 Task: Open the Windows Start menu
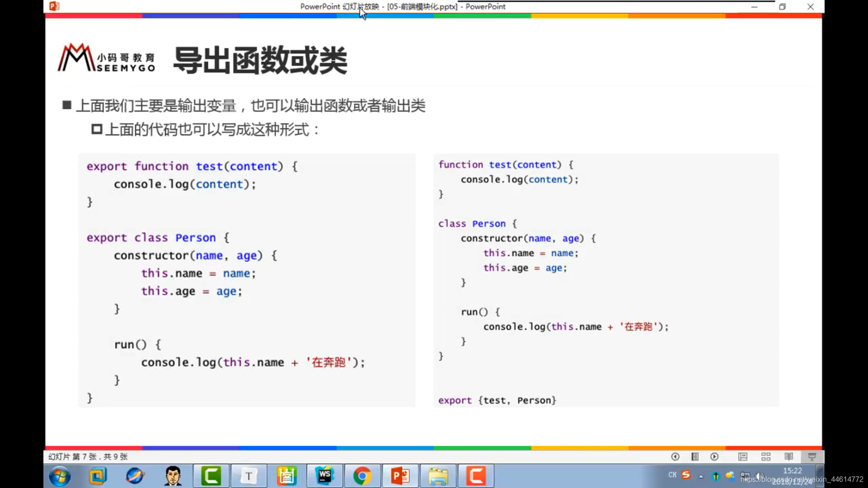60,476
